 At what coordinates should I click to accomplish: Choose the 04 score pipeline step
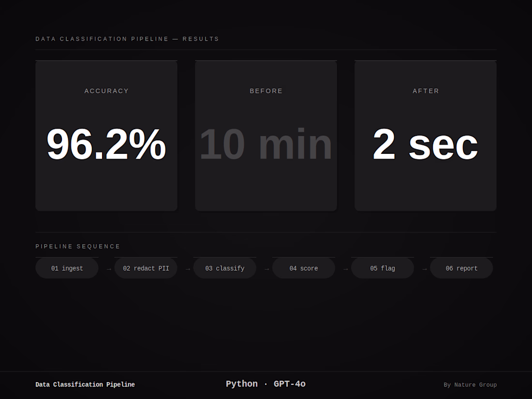303,268
